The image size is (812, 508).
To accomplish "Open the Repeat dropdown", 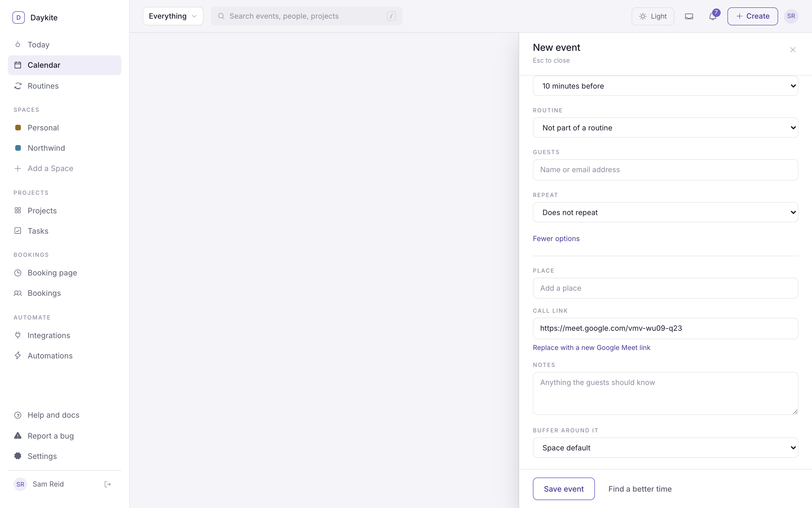I will pyautogui.click(x=665, y=212).
